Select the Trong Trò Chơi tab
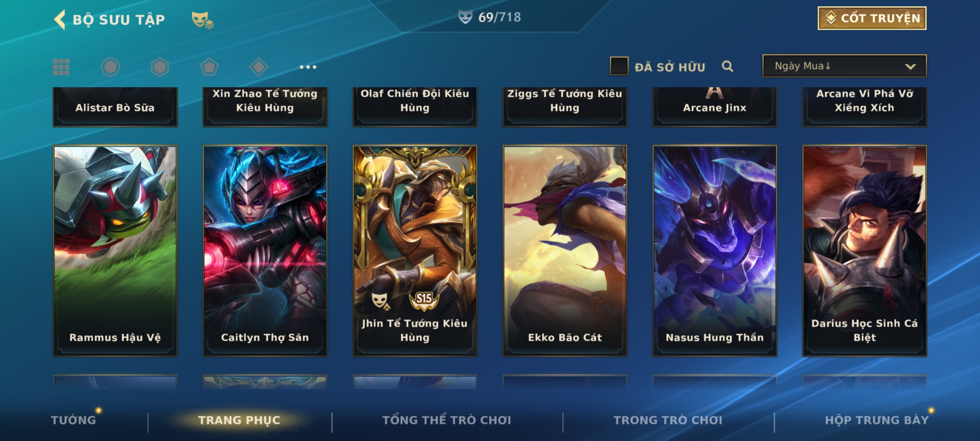Screen dimensions: 980x441 click(x=668, y=420)
